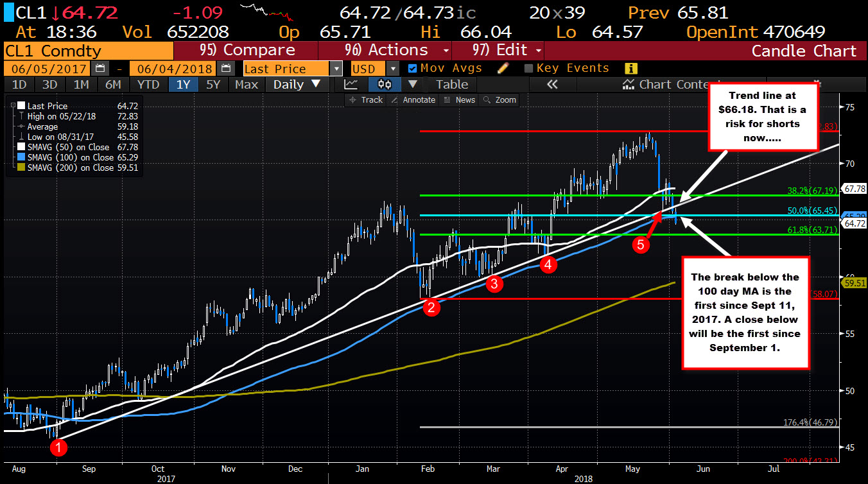Enable the Mov Avgs checkbox
The image size is (868, 484).
[413, 68]
